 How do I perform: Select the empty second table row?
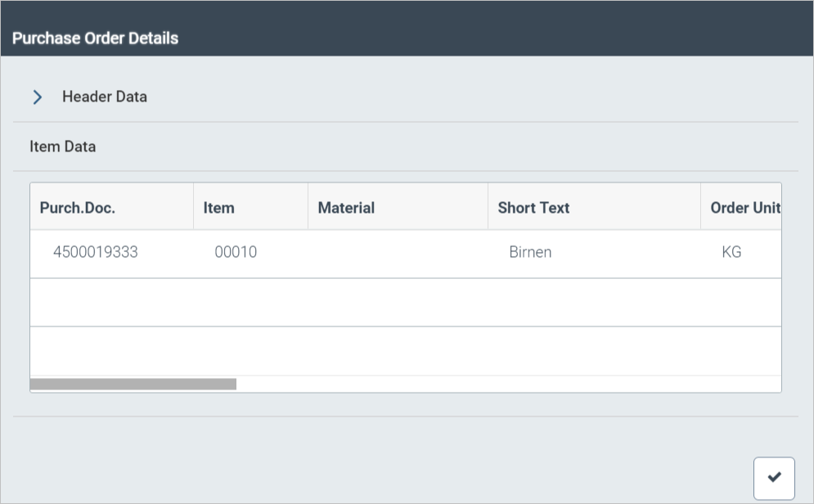pos(405,303)
